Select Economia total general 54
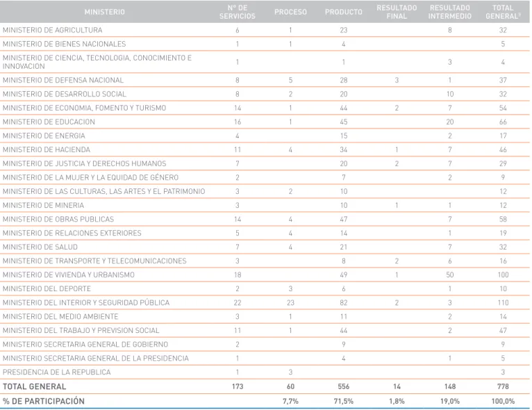Viewport: 532px width, 410px height. coord(503,108)
